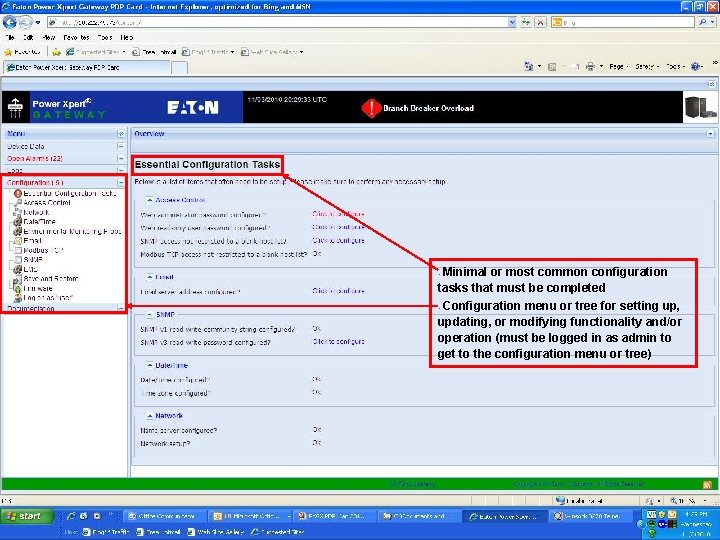Collapse the Overview panel
This screenshot has height=540, width=720.
(710, 134)
